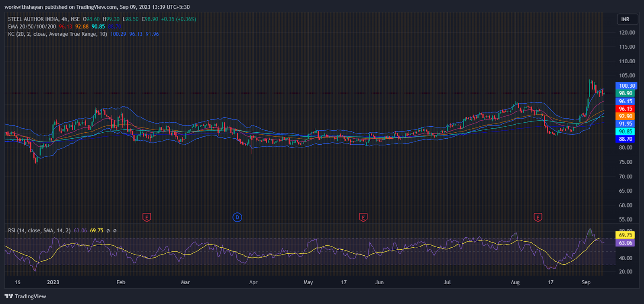
Task: Open the earnings E marker just before Jun
Action: point(363,218)
